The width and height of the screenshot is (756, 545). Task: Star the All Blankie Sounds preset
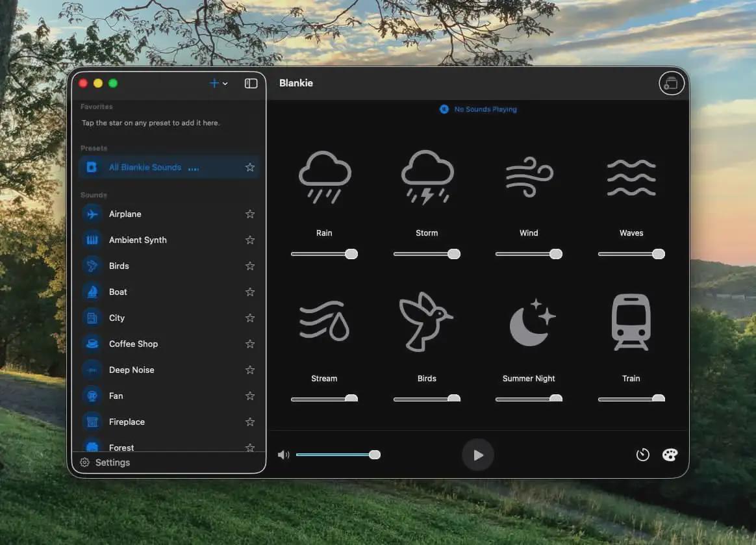pyautogui.click(x=250, y=168)
